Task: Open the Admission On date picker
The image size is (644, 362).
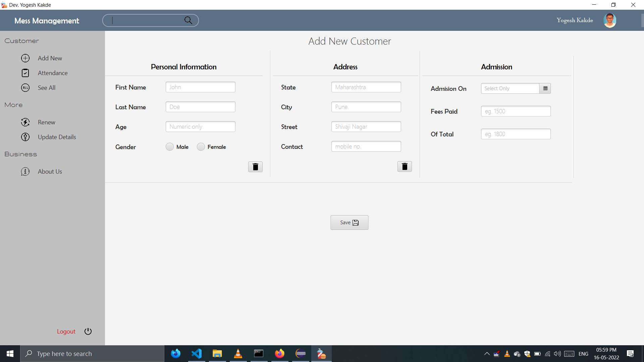Action: click(545, 88)
